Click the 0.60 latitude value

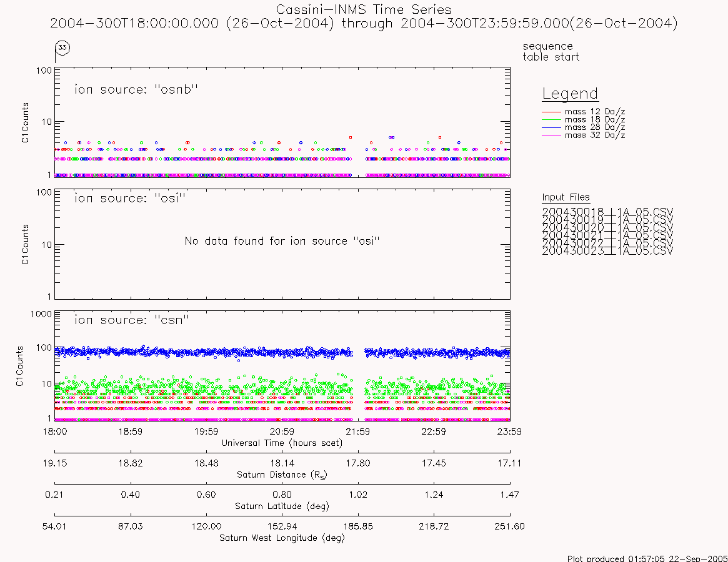206,495
